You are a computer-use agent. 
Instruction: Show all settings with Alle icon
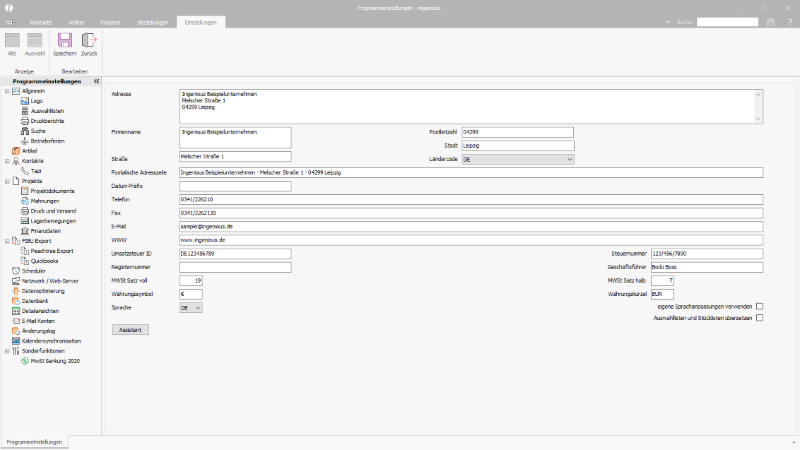tap(12, 40)
